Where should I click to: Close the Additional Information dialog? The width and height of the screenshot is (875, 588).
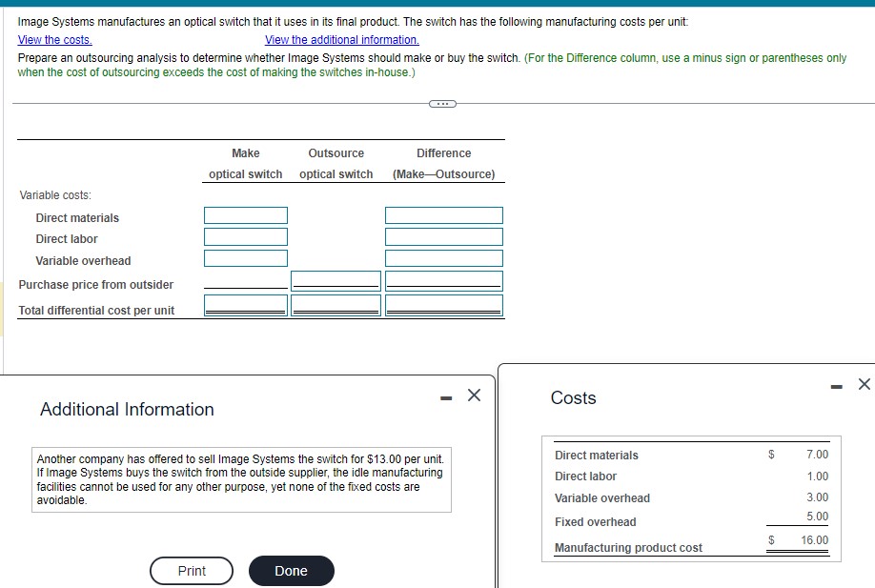pos(474,394)
